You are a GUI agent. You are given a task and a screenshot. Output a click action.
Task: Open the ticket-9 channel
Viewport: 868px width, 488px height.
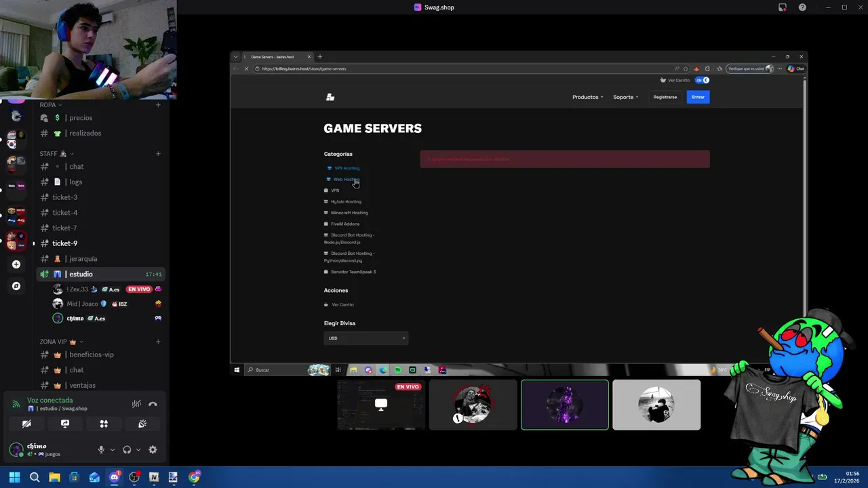click(100, 243)
